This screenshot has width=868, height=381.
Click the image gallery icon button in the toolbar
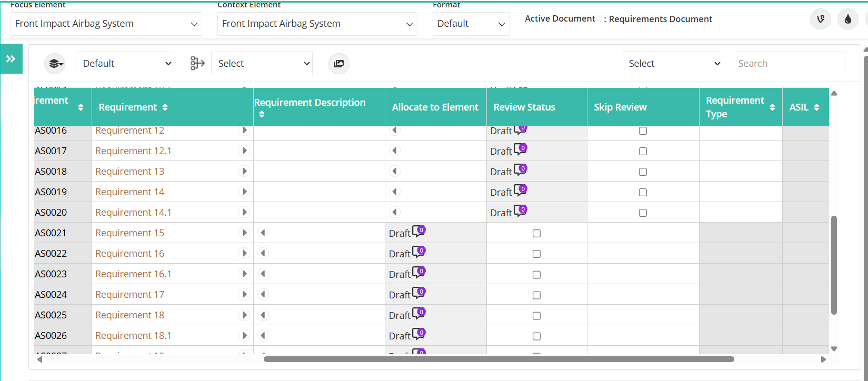(x=339, y=64)
